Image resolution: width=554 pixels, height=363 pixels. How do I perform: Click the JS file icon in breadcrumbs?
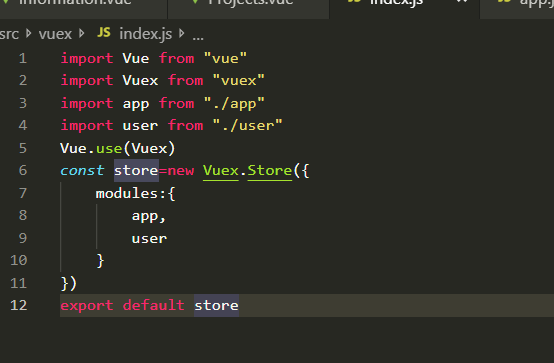pos(104,33)
